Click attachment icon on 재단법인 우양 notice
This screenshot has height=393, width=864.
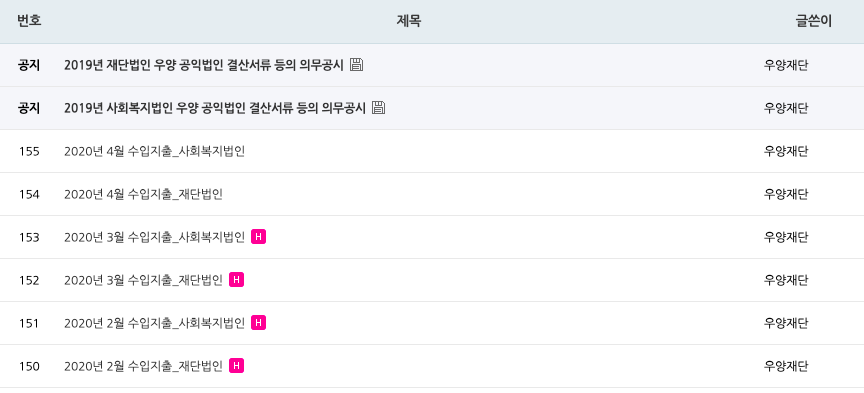coord(357,64)
